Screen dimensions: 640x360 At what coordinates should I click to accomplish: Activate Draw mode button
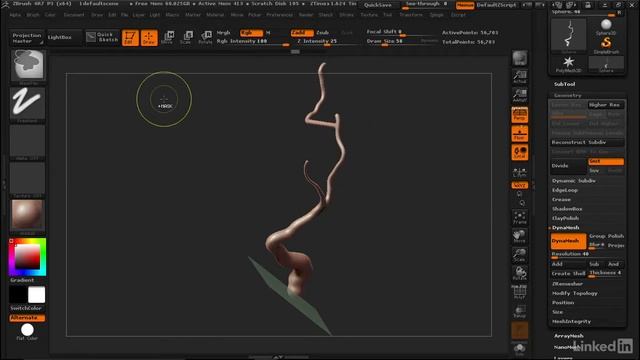click(x=149, y=38)
